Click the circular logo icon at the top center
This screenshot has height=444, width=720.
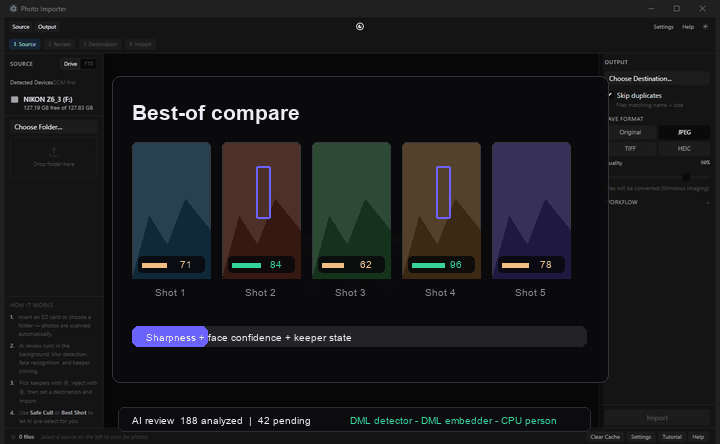coord(360,27)
